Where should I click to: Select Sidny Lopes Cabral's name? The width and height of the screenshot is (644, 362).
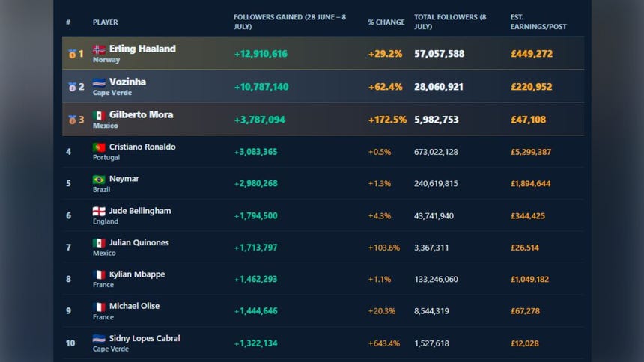point(145,338)
